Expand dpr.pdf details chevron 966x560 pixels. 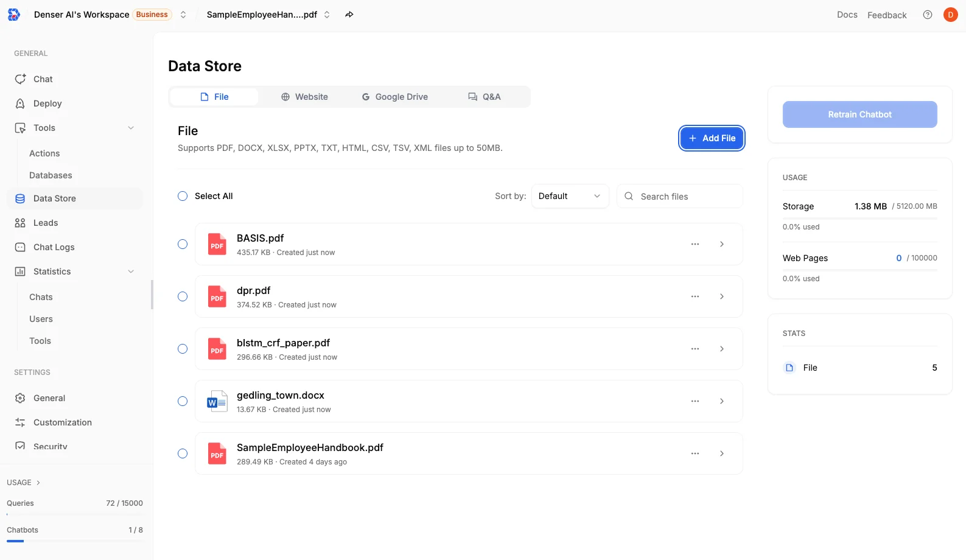[x=722, y=296]
